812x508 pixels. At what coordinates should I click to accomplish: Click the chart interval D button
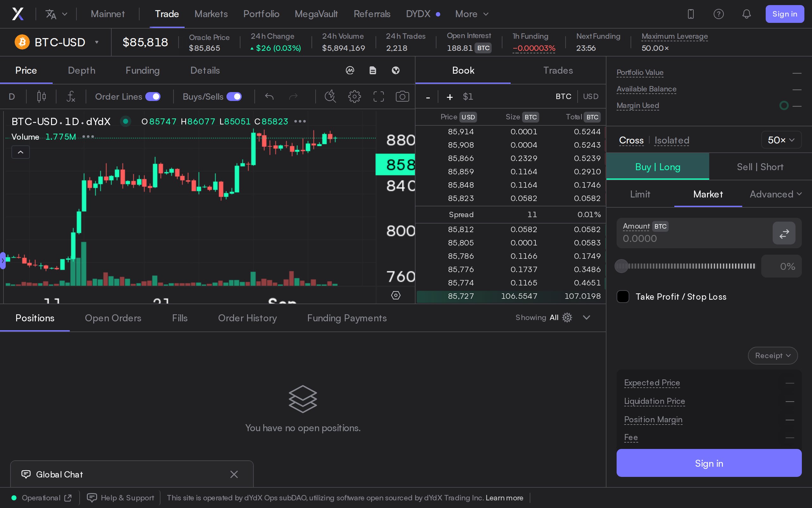[x=12, y=97]
